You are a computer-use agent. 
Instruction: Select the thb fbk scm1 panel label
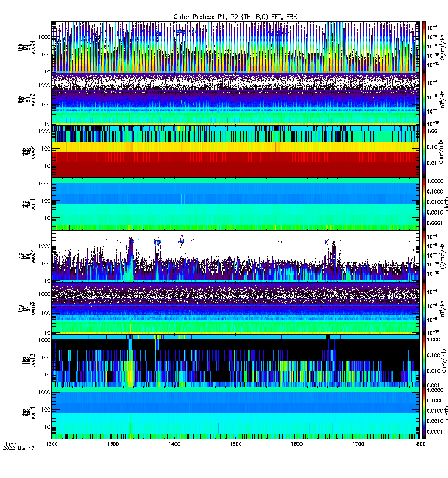click(28, 204)
